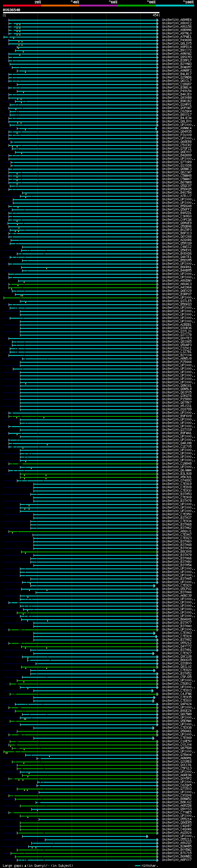197x868 pixels.
Task: Click hit label UniRef100_B8XY17
Action: click(177, 115)
